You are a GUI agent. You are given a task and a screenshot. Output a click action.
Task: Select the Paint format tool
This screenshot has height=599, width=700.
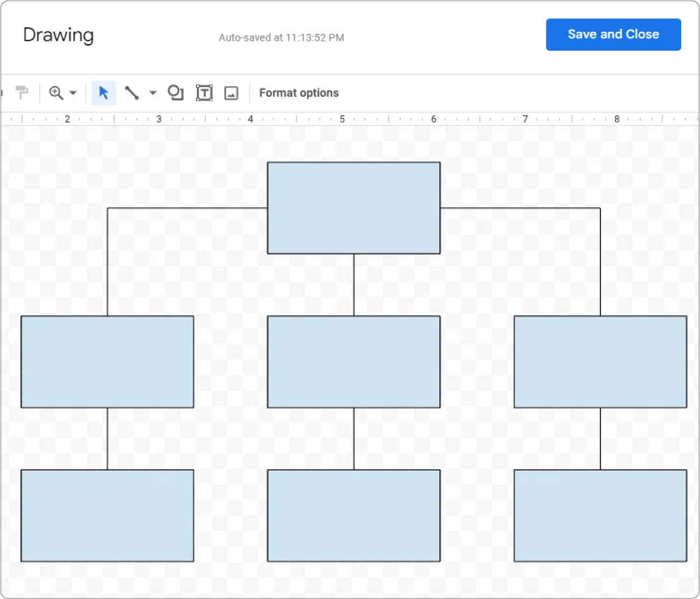22,92
